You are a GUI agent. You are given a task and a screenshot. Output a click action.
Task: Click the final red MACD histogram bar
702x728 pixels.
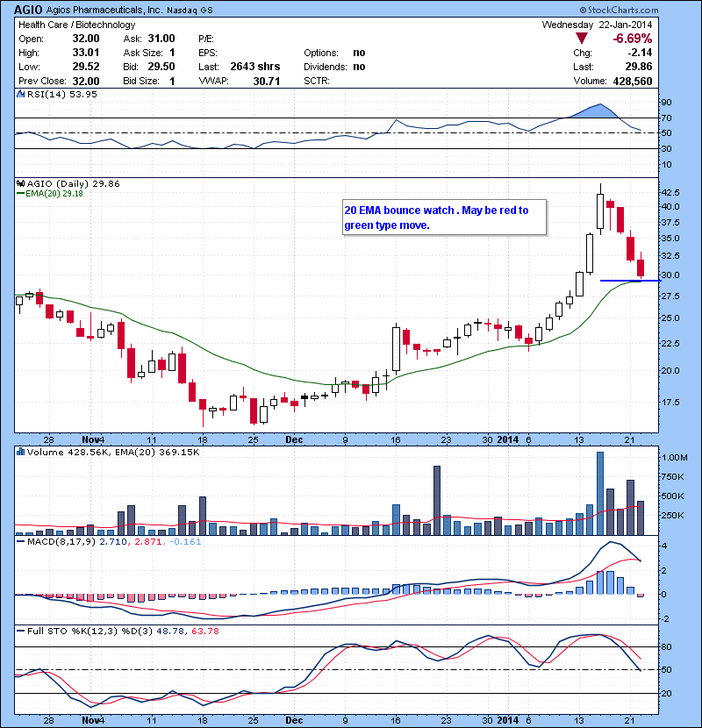pos(641,596)
